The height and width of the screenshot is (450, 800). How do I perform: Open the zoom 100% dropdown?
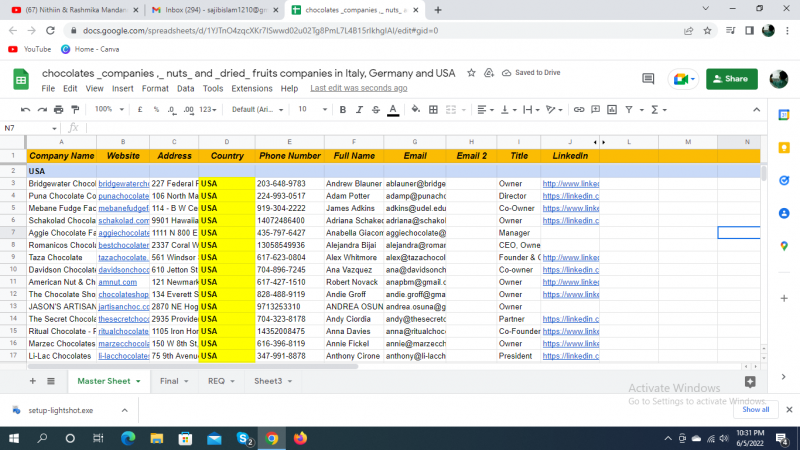[x=109, y=109]
